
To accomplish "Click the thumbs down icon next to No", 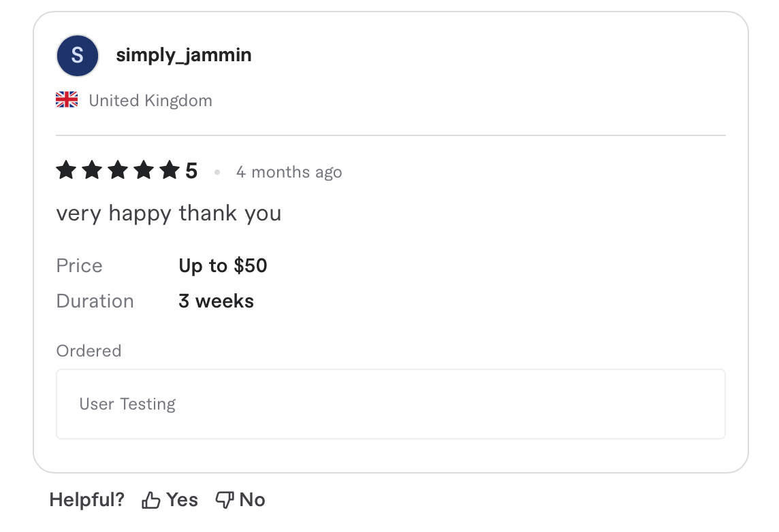I will point(224,499).
